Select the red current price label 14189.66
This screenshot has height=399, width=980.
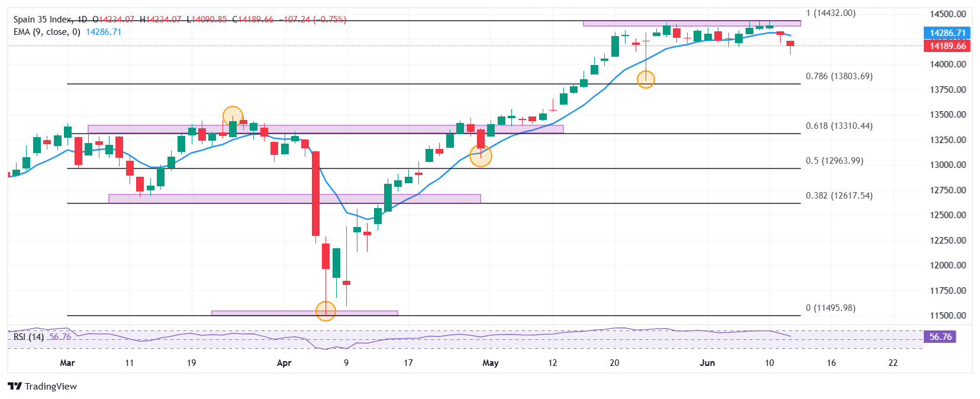coord(947,46)
